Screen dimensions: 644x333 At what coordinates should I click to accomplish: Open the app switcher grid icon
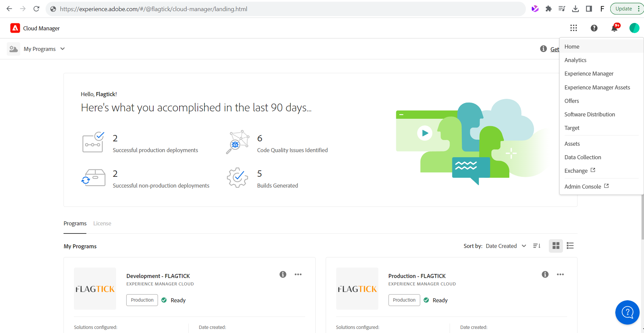tap(573, 28)
